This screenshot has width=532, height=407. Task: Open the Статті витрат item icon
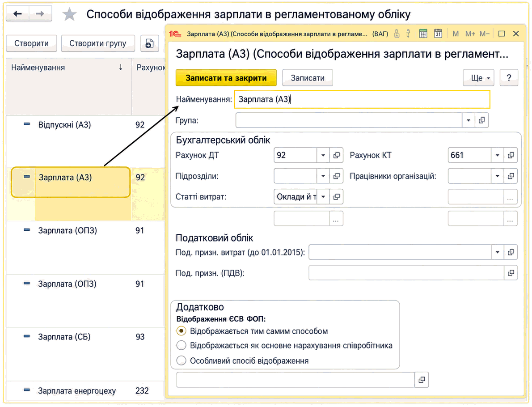tap(336, 197)
